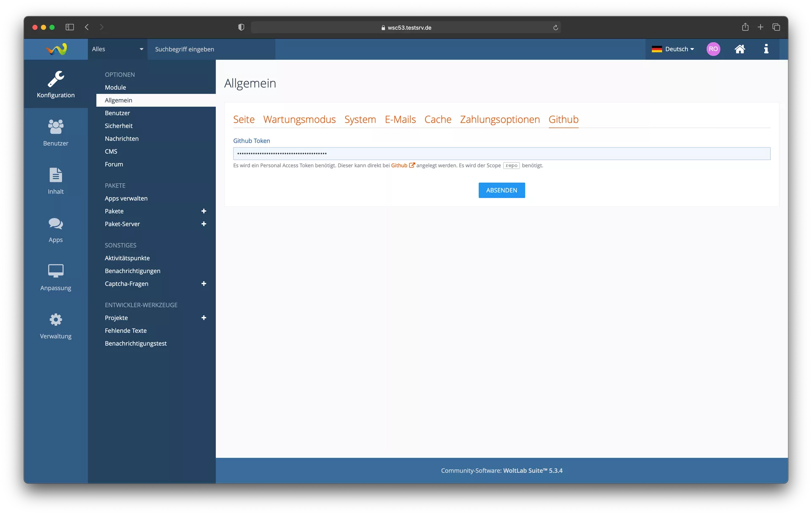Switch to the Zahlungsoptionen tab
The width and height of the screenshot is (812, 515).
[x=499, y=119]
